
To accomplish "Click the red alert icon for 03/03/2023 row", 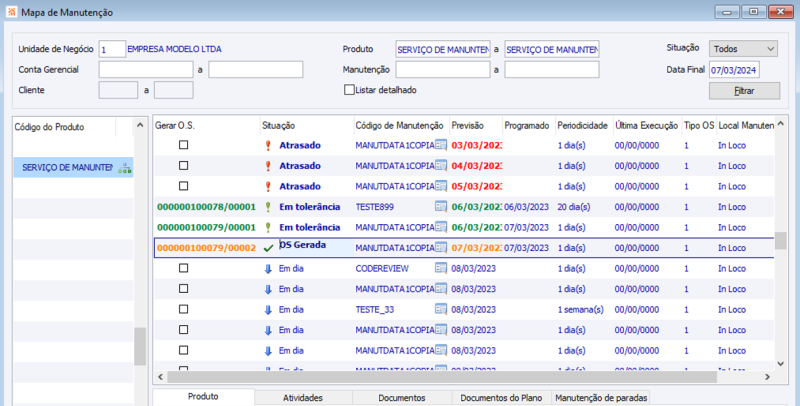I will (268, 145).
